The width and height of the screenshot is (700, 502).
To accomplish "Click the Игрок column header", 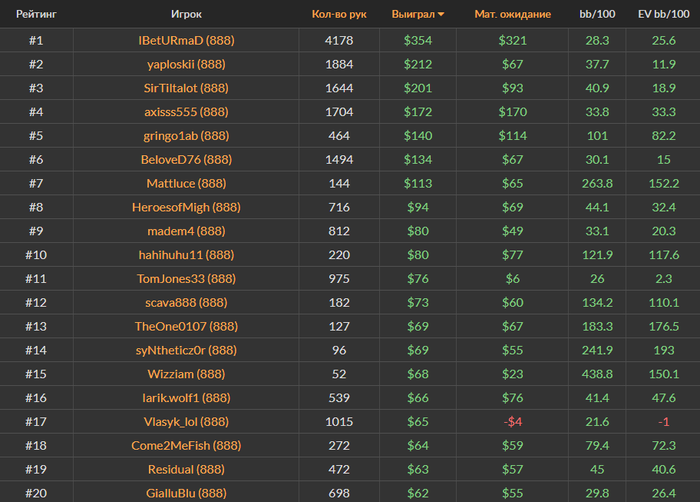I will [186, 14].
